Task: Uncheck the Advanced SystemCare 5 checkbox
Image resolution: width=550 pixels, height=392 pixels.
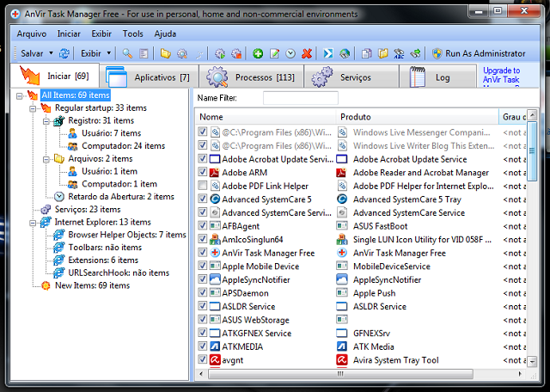Action: [203, 199]
